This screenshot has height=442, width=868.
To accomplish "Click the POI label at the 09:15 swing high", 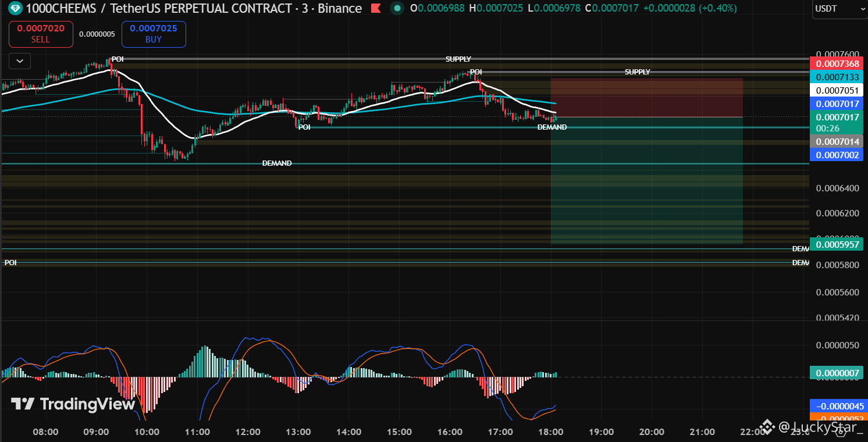I will [118, 59].
